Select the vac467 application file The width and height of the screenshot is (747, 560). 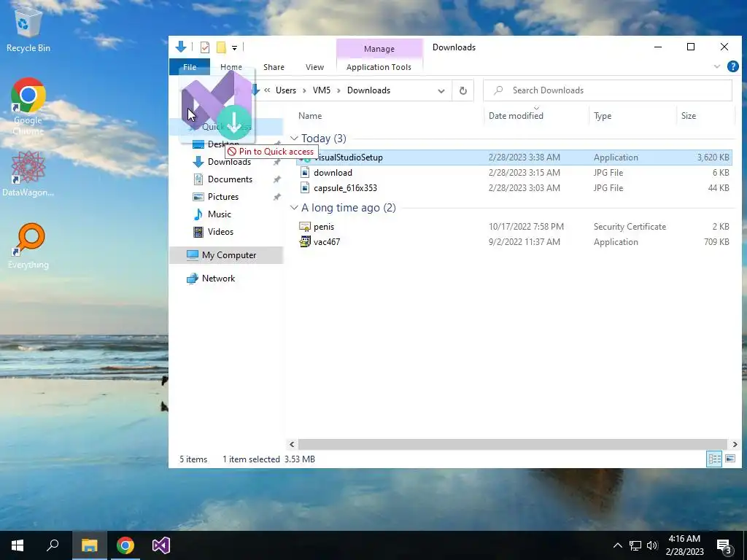click(x=514, y=242)
